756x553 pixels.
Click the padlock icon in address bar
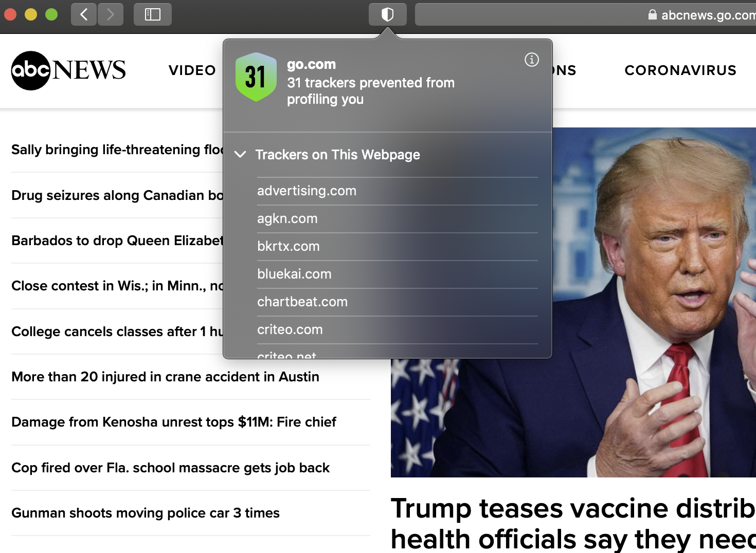(653, 15)
